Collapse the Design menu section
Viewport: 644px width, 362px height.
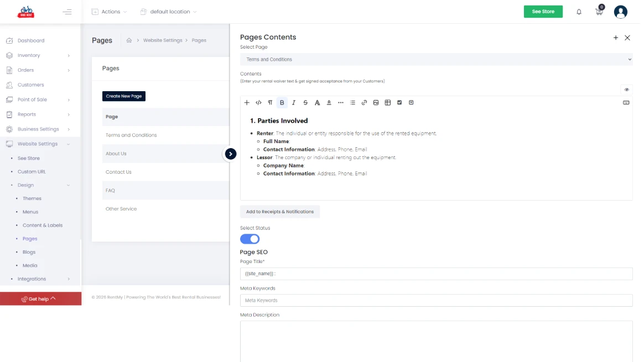click(25, 185)
